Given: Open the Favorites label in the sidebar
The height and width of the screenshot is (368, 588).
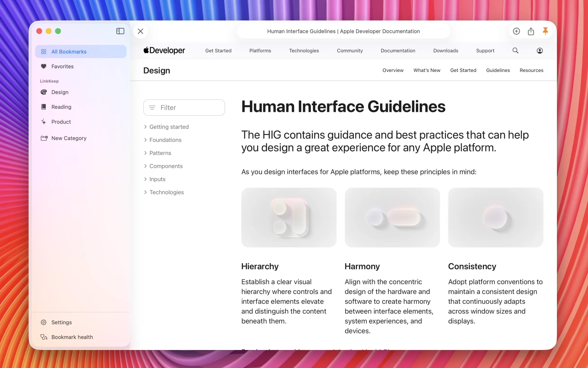Looking at the screenshot, I should pos(62,66).
